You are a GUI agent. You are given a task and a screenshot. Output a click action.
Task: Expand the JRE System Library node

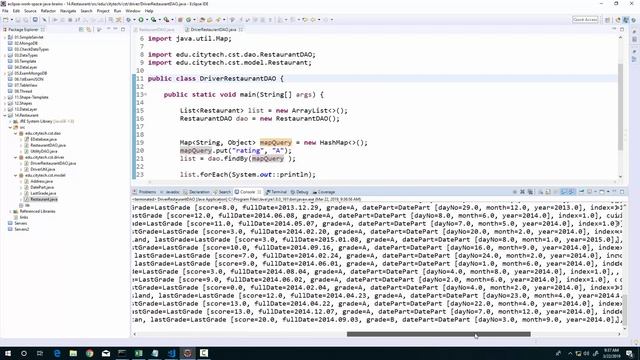(10, 121)
